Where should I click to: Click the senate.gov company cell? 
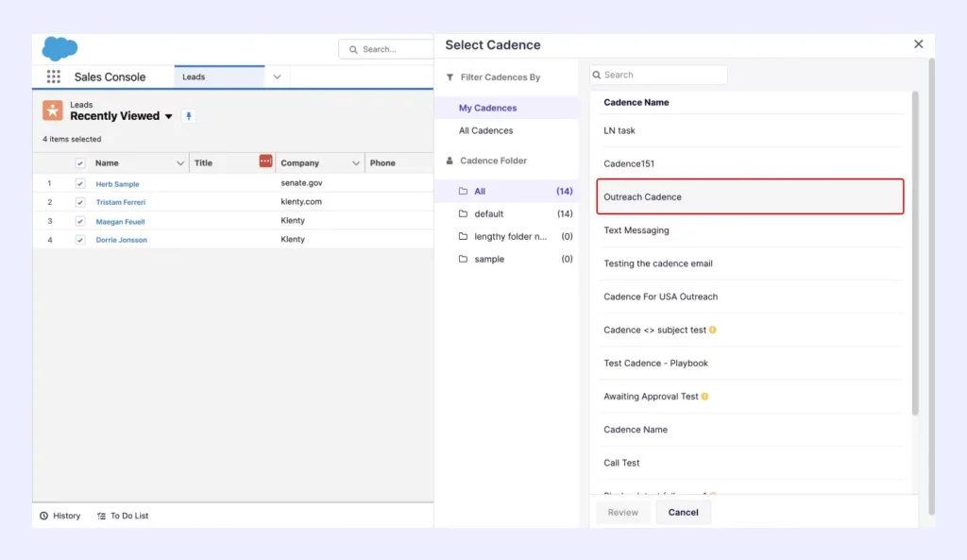point(301,182)
